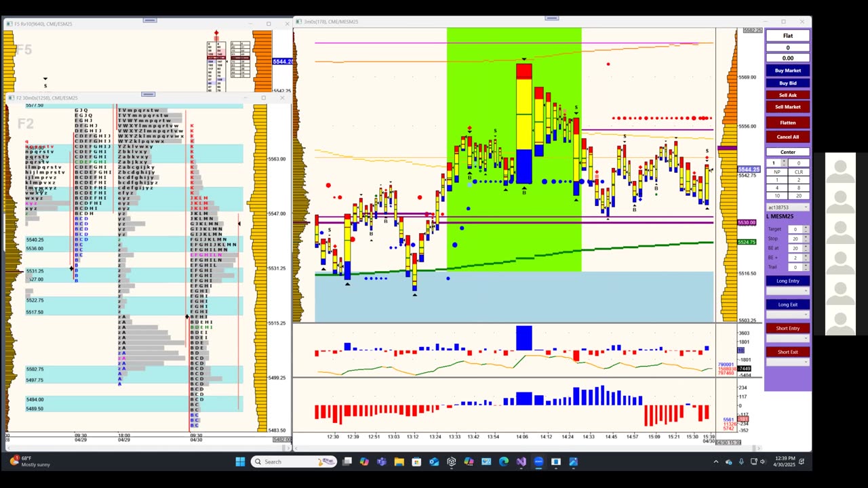
Task: Click 5544.25 price label on main chart
Action: click(749, 169)
